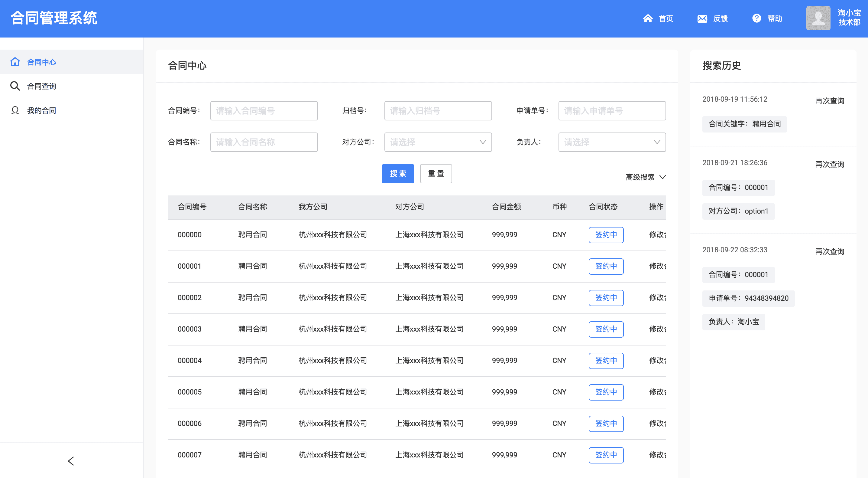The width and height of the screenshot is (868, 478).
Task: Open the user avatar profile picture
Action: 818,18
